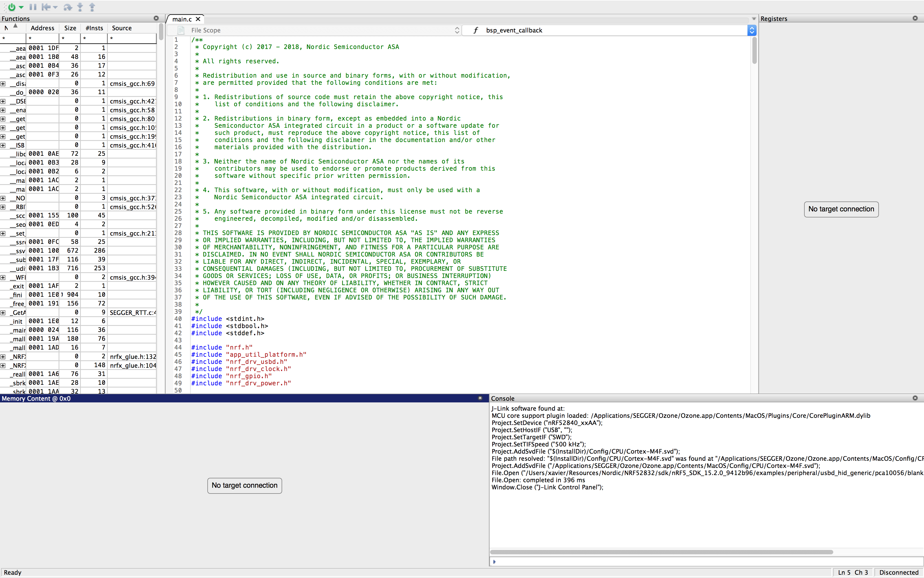The width and height of the screenshot is (924, 578).
Task: Click the Address column filter field
Action: pyautogui.click(x=42, y=38)
